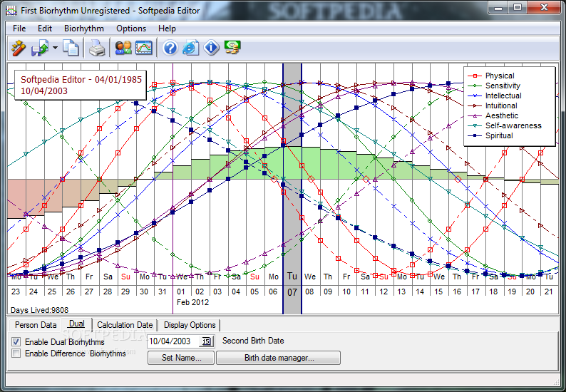Click the Second Birth Date label
This screenshot has width=566, height=392.
[x=253, y=341]
